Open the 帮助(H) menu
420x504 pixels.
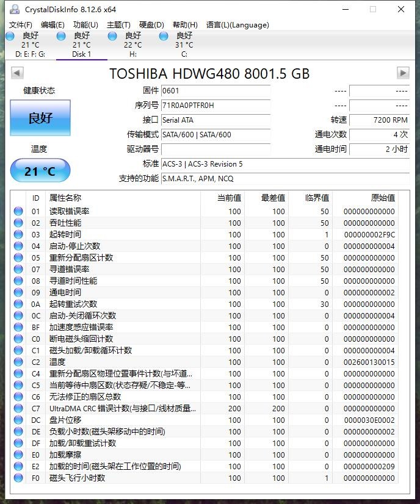click(x=185, y=25)
